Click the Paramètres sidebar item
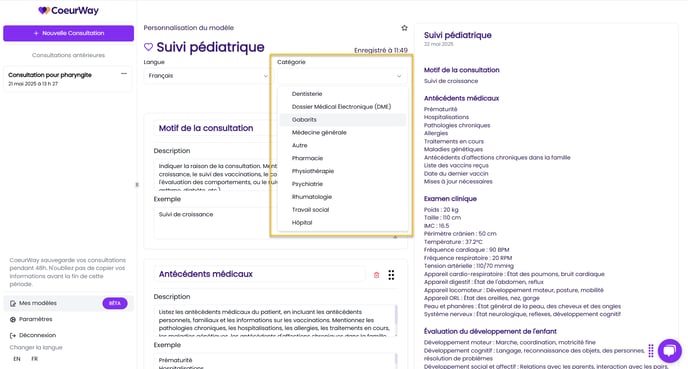The width and height of the screenshot is (688, 369). 36,319
